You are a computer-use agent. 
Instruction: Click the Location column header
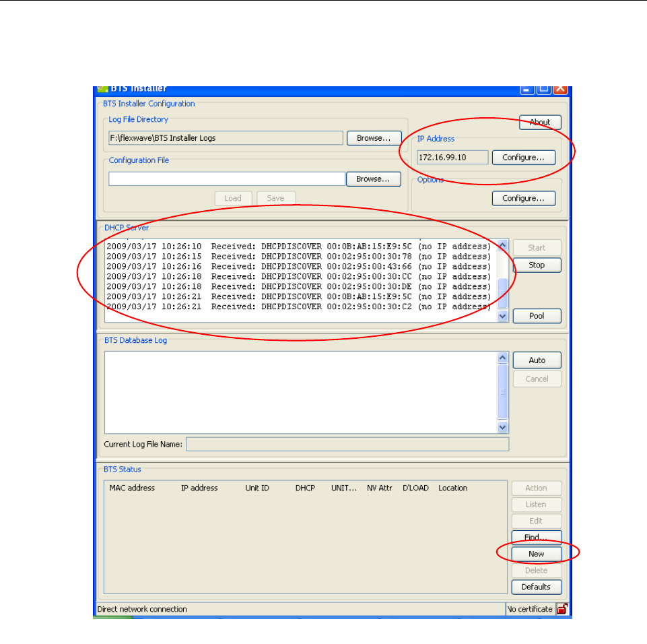click(452, 488)
